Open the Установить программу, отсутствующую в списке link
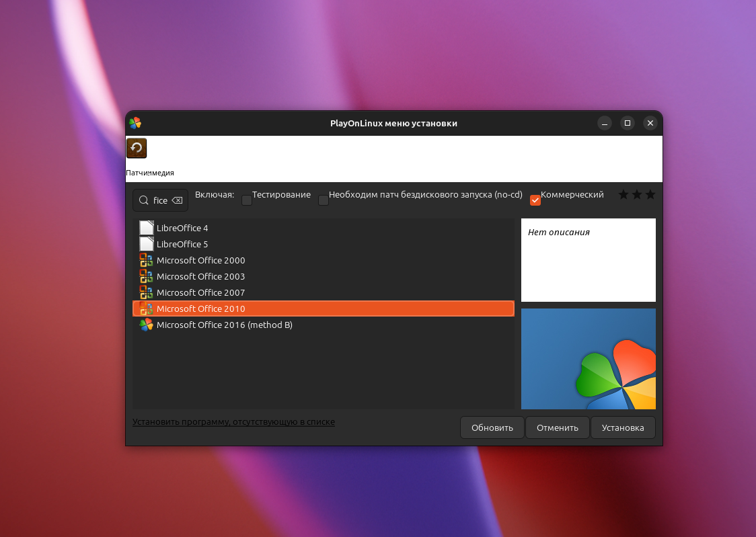The height and width of the screenshot is (537, 756). coord(233,421)
